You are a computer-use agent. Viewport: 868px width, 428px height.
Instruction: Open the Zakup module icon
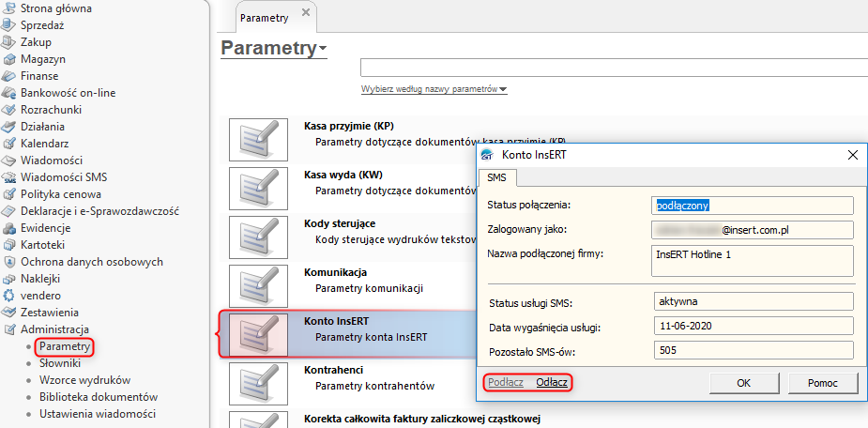[8, 42]
